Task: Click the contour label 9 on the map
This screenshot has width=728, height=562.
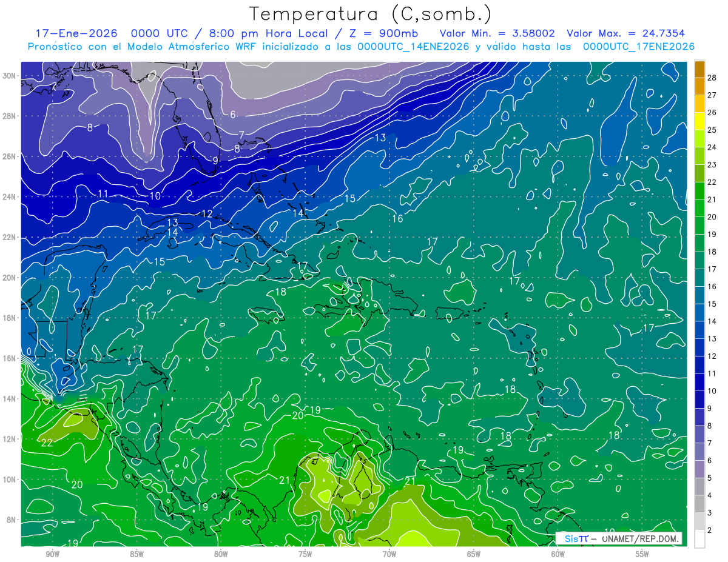Action: (x=215, y=161)
